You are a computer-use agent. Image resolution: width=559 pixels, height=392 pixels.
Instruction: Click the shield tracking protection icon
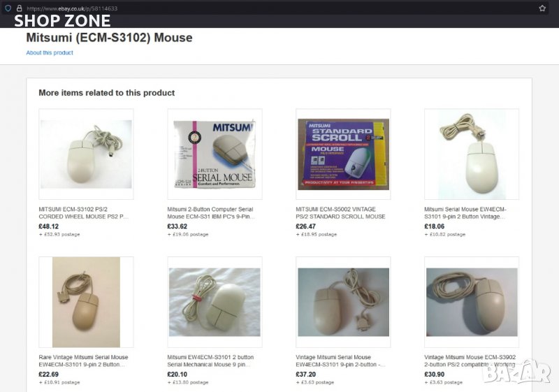tap(8, 8)
